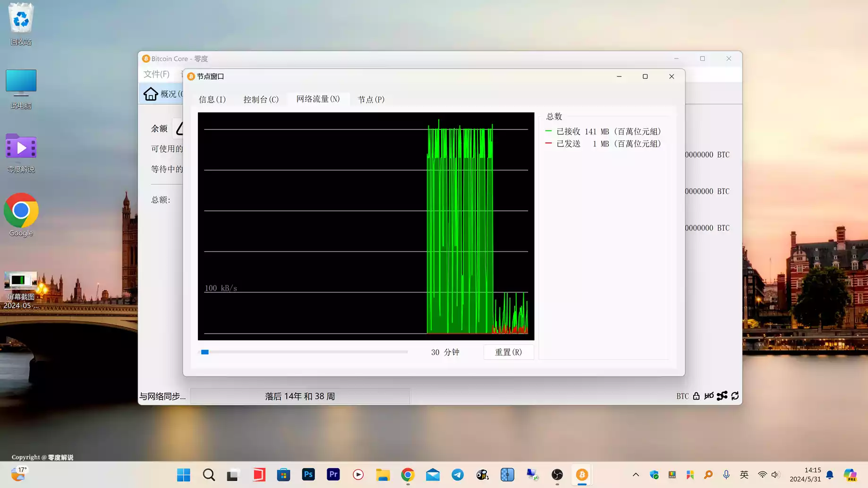
Task: Open notifications bell icon
Action: pos(830,475)
